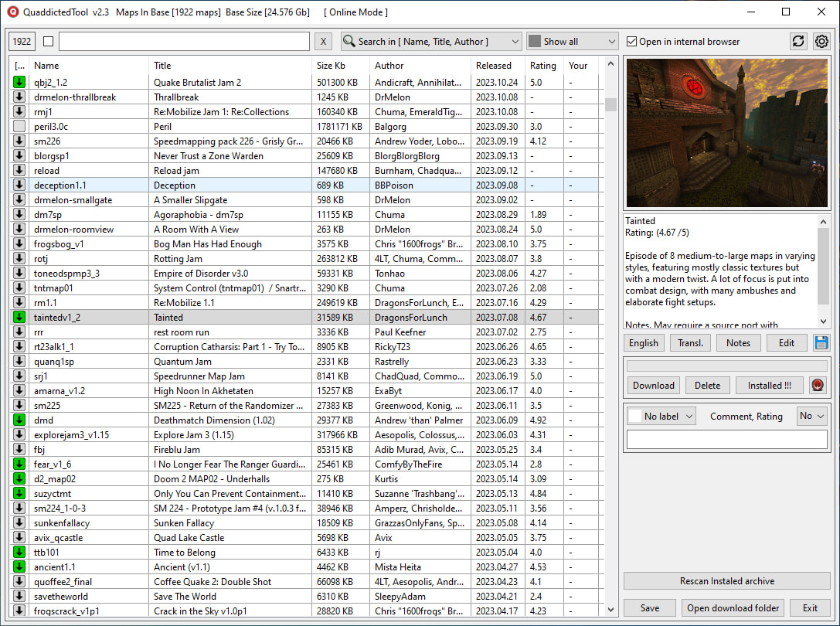This screenshot has width=840, height=626.
Task: Click the Open download folder button
Action: (x=733, y=608)
